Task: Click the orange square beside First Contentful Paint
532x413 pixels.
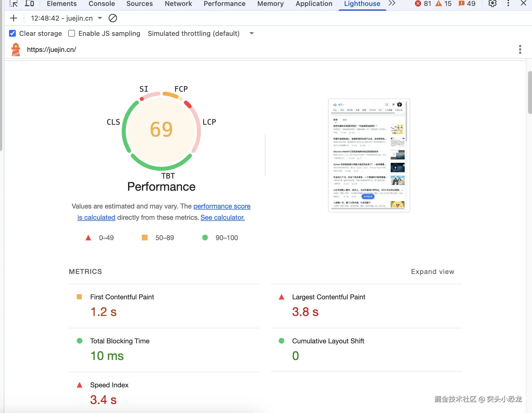Action: click(x=79, y=297)
